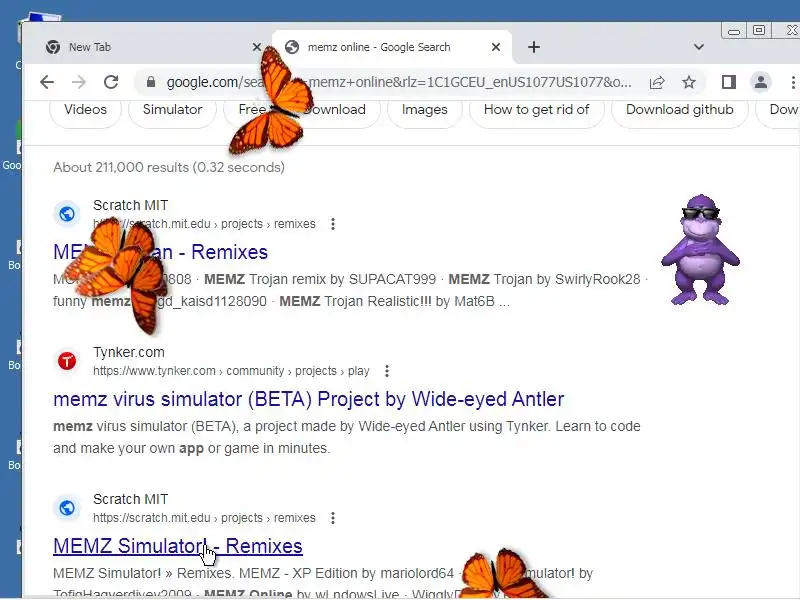Open the browser side panel icon

729,82
